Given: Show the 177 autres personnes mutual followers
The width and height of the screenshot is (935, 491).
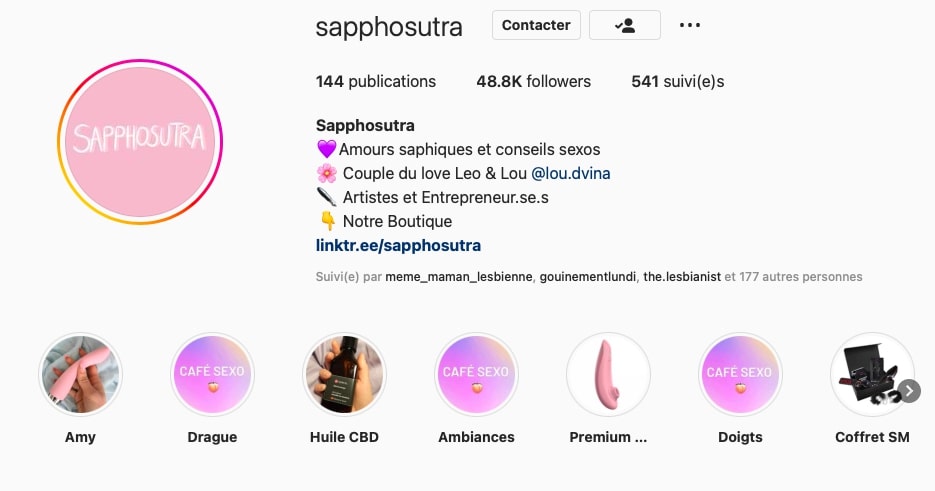Looking at the screenshot, I should pyautogui.click(x=801, y=277).
